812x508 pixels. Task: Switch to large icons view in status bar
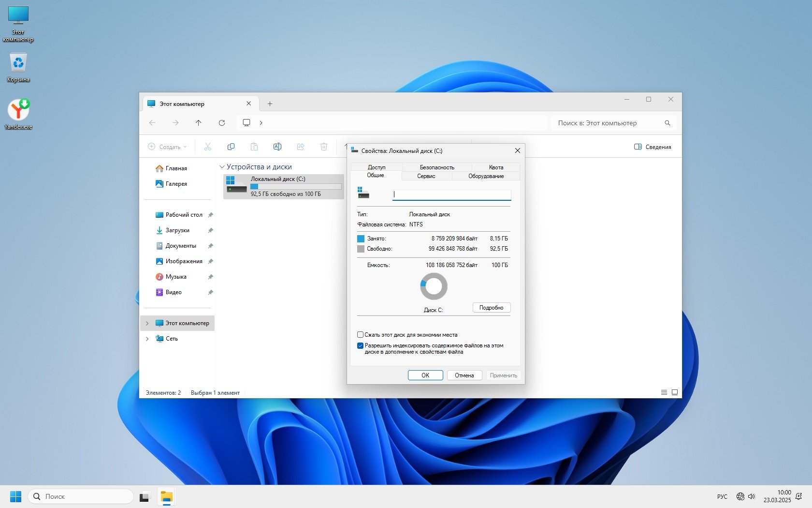675,392
